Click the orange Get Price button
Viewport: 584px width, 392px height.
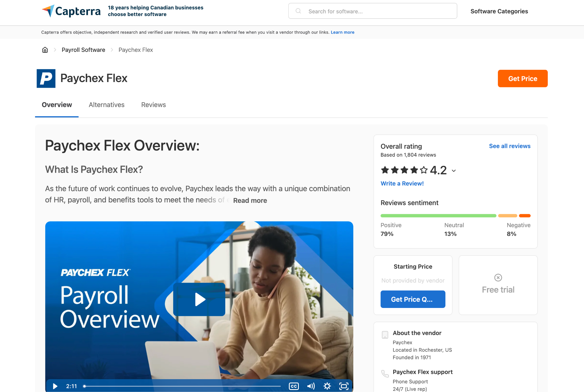tap(523, 78)
